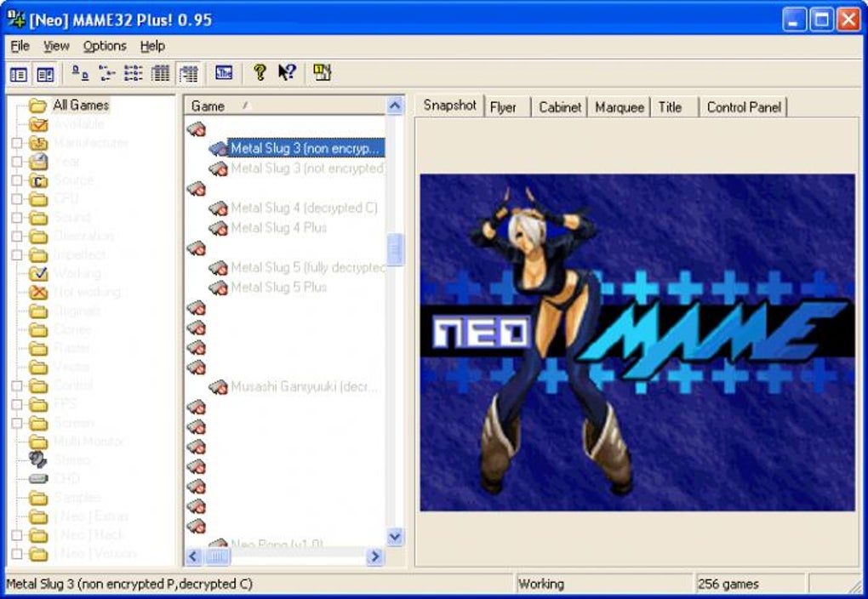Image resolution: width=868 pixels, height=599 pixels.
Task: Click the game list vertical scrollbar thumb
Action: tap(395, 249)
